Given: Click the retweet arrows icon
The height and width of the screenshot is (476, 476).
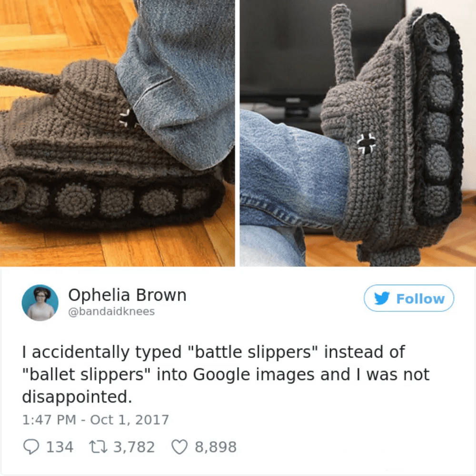Looking at the screenshot, I should point(98,447).
